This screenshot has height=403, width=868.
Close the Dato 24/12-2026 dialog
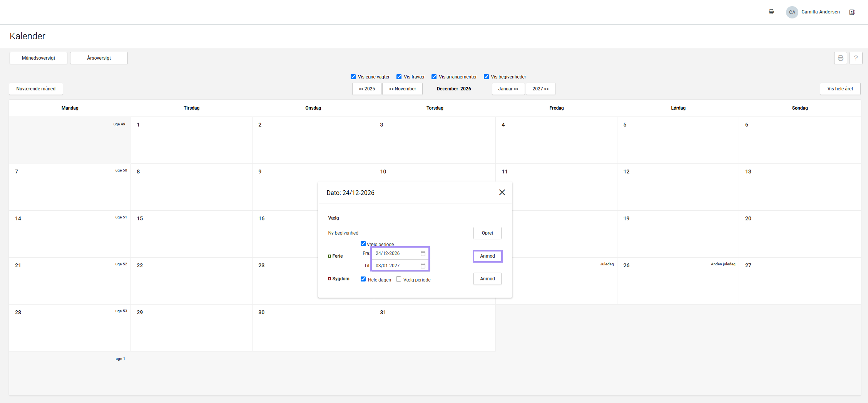(x=502, y=192)
